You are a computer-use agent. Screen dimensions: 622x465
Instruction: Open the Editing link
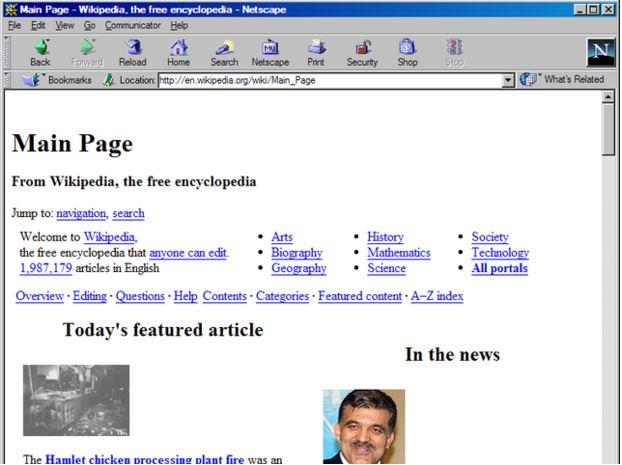pos(90,296)
